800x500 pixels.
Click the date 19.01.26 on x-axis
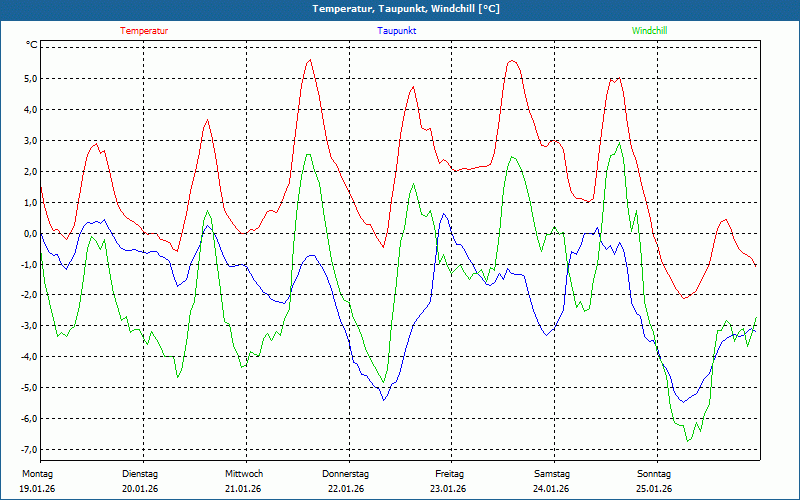pos(37,489)
